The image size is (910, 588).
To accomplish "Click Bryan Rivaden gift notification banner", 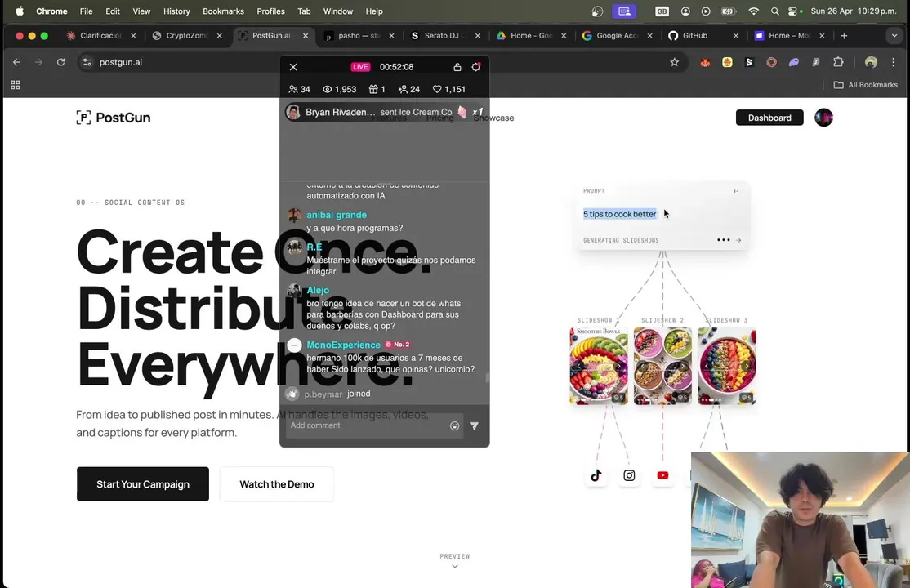I will pos(384,112).
